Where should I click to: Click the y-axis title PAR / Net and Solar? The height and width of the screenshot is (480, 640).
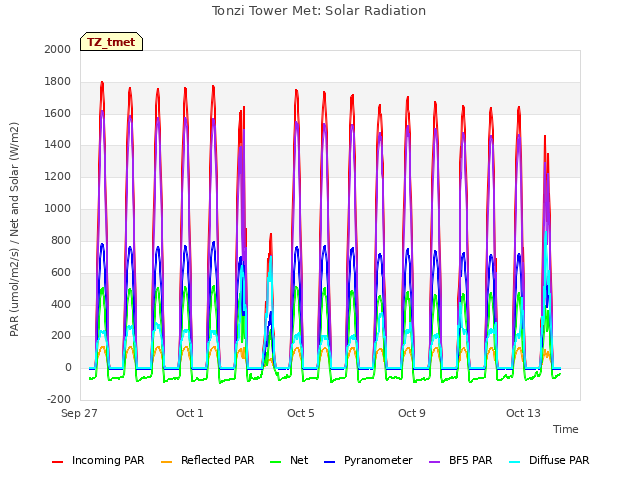coord(14,229)
